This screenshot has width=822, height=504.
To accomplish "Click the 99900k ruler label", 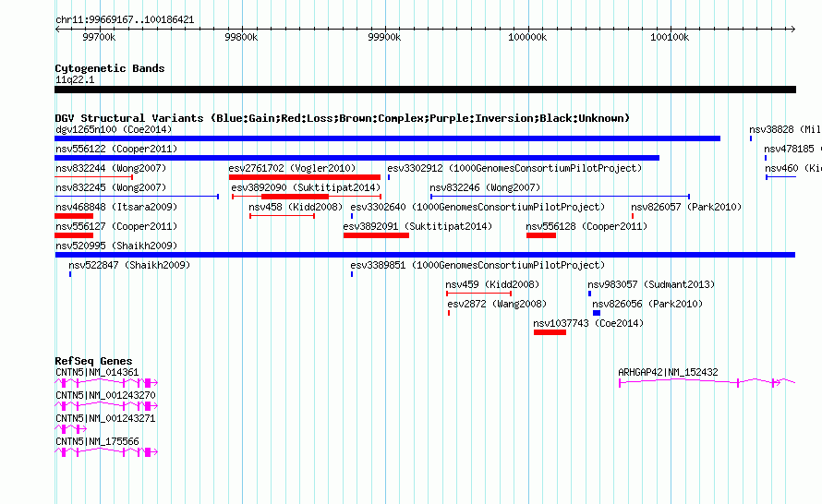I will (384, 37).
